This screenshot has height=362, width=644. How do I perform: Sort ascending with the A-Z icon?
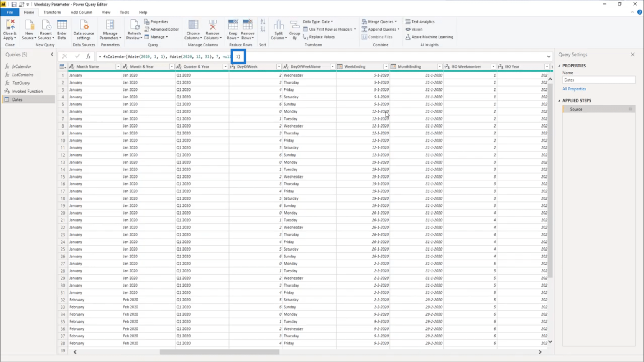(x=263, y=22)
